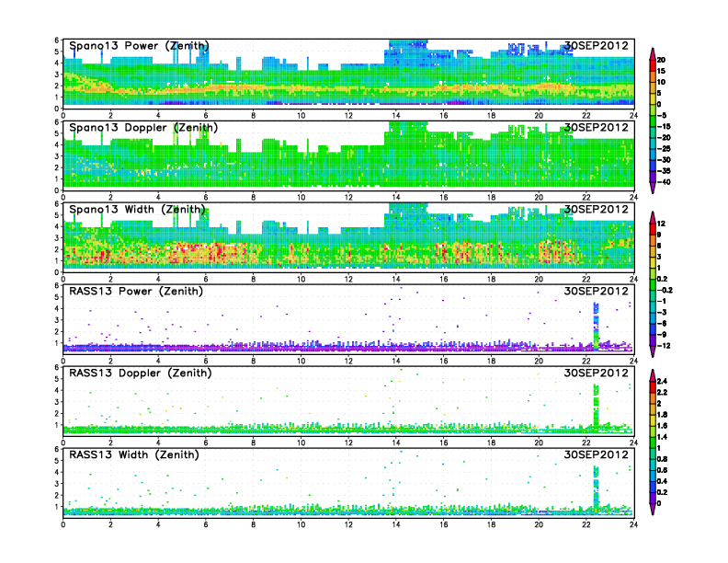Click the "-0.2" label on the middle color bar
Screen dimensions: 728x563
pyautogui.click(x=665, y=291)
